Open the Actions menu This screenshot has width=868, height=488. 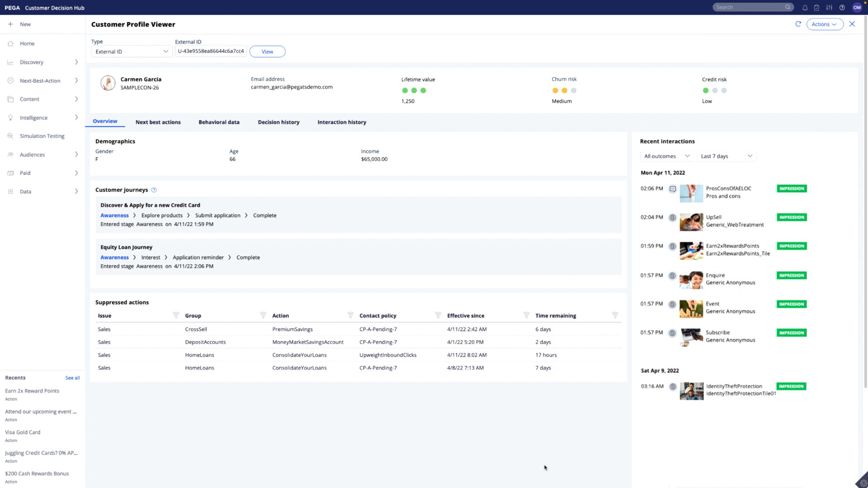coord(825,24)
